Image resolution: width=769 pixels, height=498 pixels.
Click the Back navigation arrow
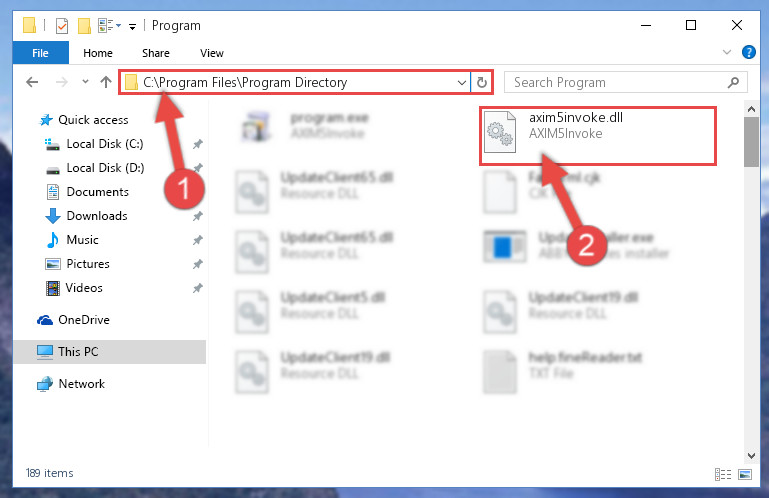[x=32, y=82]
